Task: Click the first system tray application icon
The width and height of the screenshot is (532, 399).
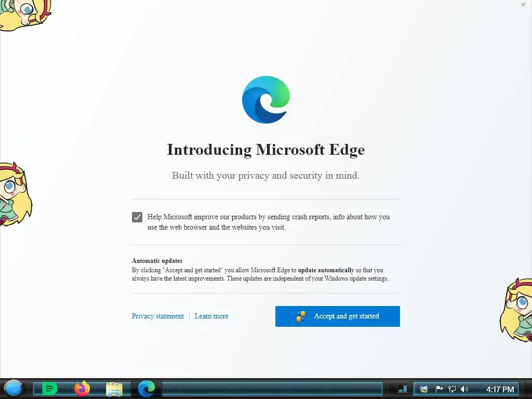Action: point(423,389)
